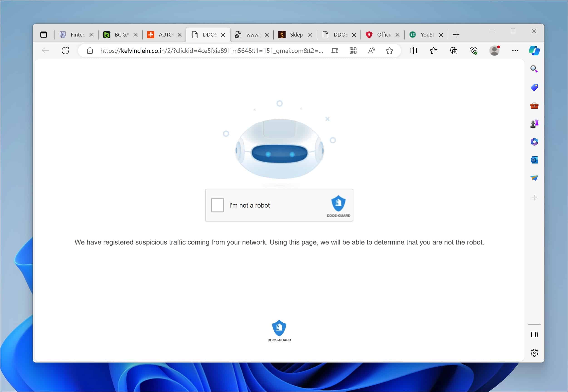Click the kelvinclein.co.in address bar
The height and width of the screenshot is (392, 568).
click(211, 51)
